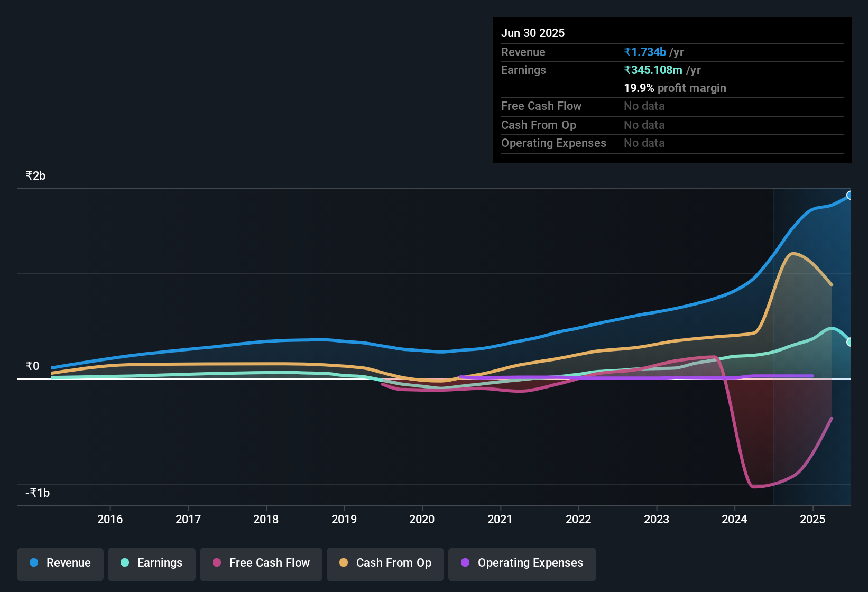Click the 2025 x-axis year label

tap(812, 519)
